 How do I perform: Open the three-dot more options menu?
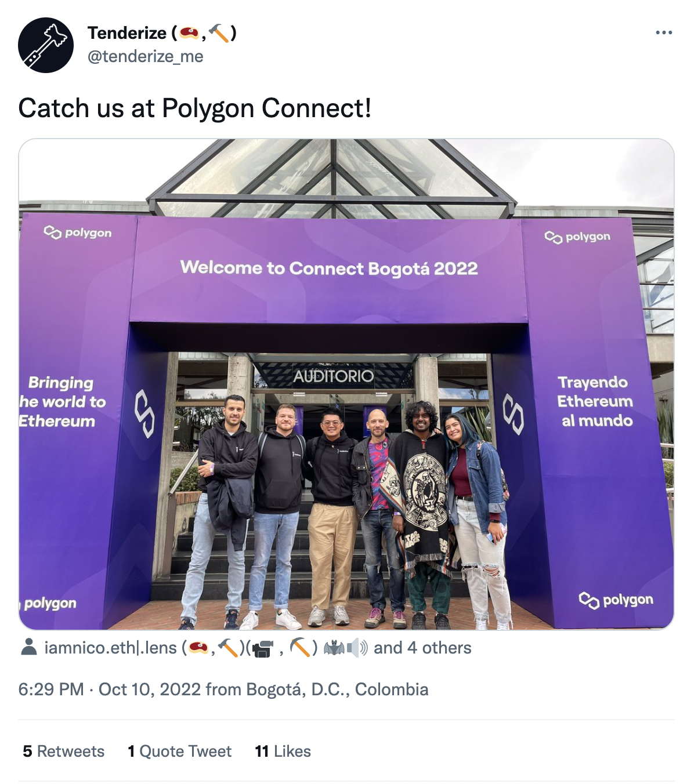tap(664, 32)
